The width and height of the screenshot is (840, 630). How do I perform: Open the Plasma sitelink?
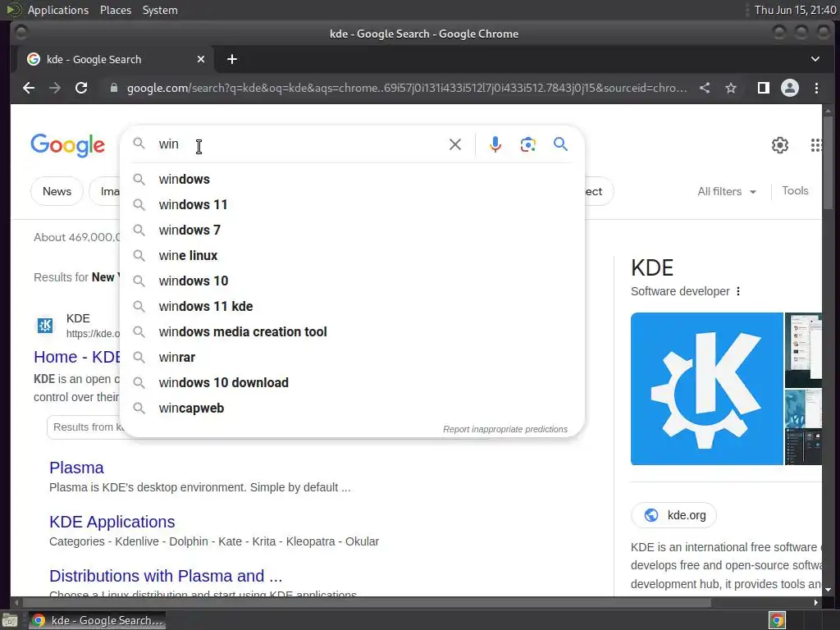pos(76,468)
